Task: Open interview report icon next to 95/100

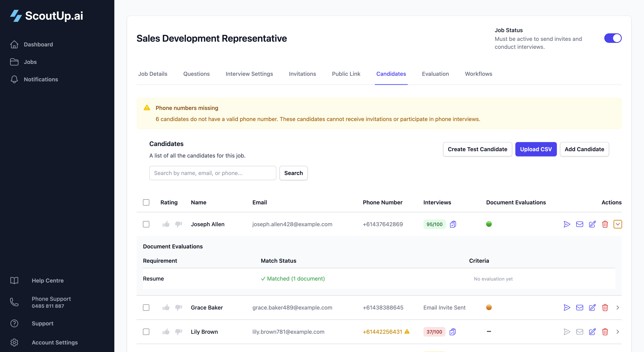Action: pyautogui.click(x=453, y=224)
